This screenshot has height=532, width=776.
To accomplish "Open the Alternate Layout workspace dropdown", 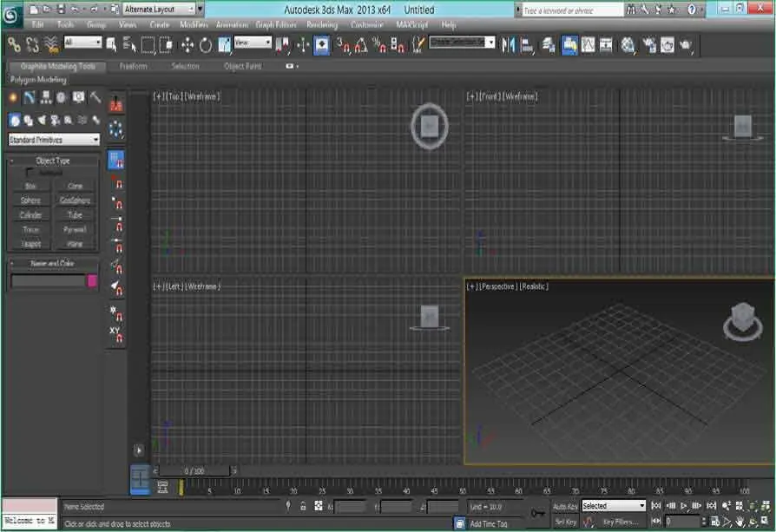I will pyautogui.click(x=160, y=10).
